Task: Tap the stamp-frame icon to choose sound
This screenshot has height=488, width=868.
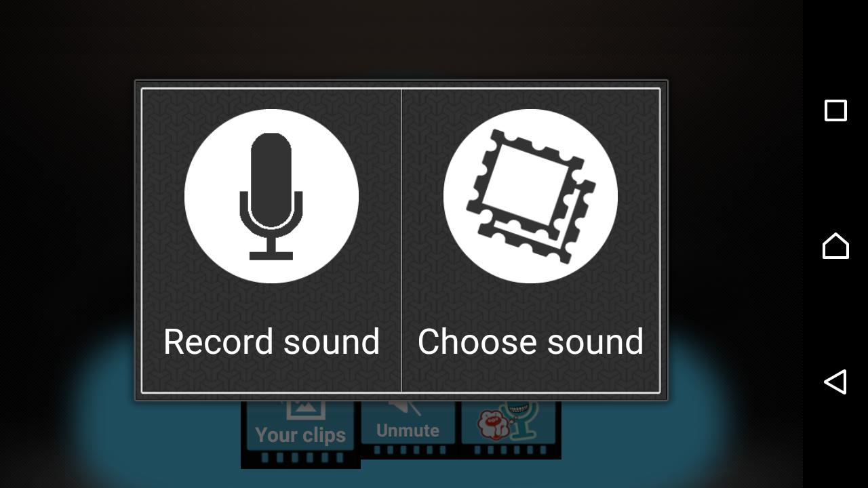Action: [530, 197]
